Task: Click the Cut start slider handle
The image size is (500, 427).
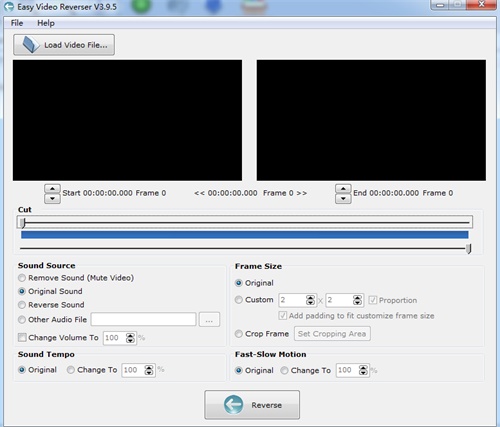Action: click(23, 222)
